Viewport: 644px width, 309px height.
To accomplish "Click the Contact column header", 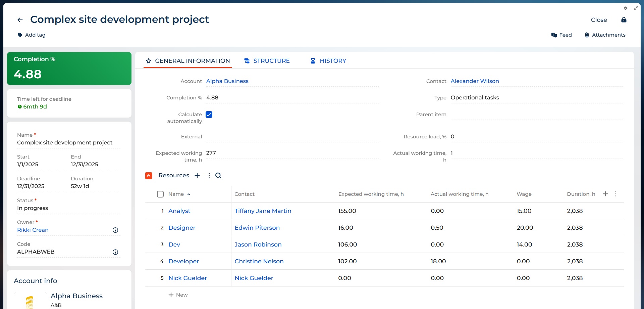I will pyautogui.click(x=245, y=194).
